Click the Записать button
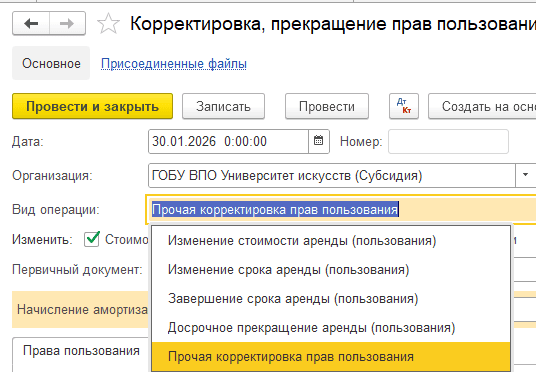536x372 pixels. pos(223,106)
